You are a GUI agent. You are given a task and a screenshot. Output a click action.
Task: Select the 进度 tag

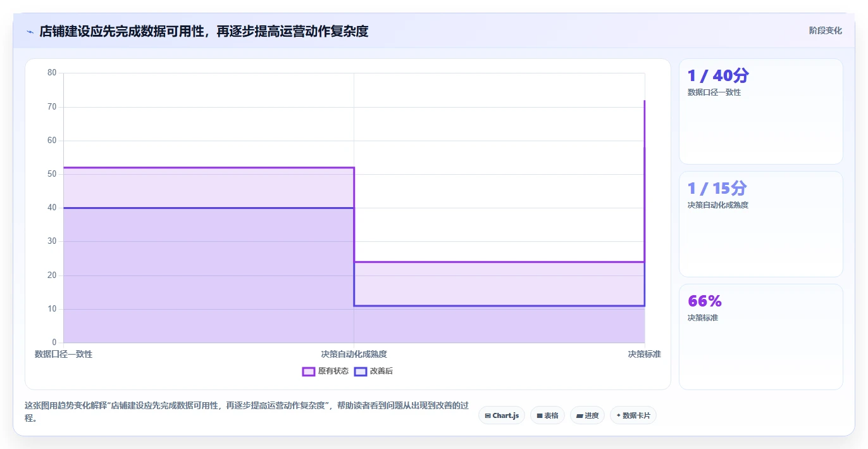coord(587,415)
